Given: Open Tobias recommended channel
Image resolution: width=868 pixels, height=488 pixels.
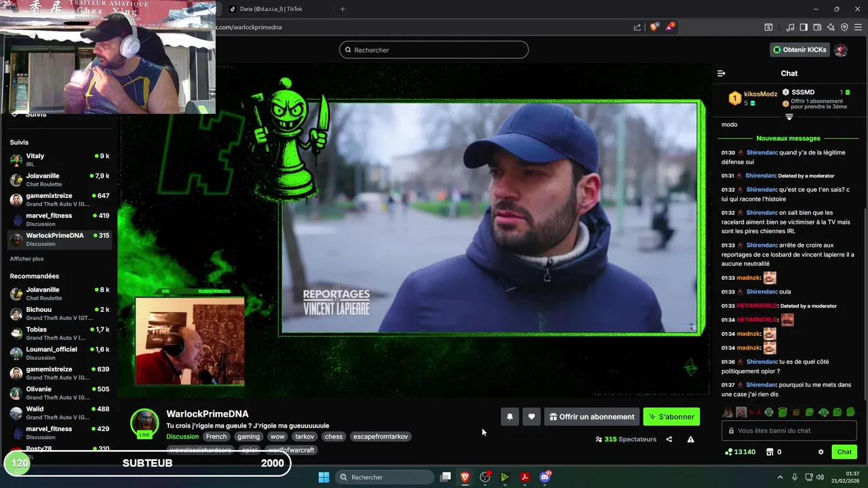Looking at the screenshot, I should coord(60,333).
